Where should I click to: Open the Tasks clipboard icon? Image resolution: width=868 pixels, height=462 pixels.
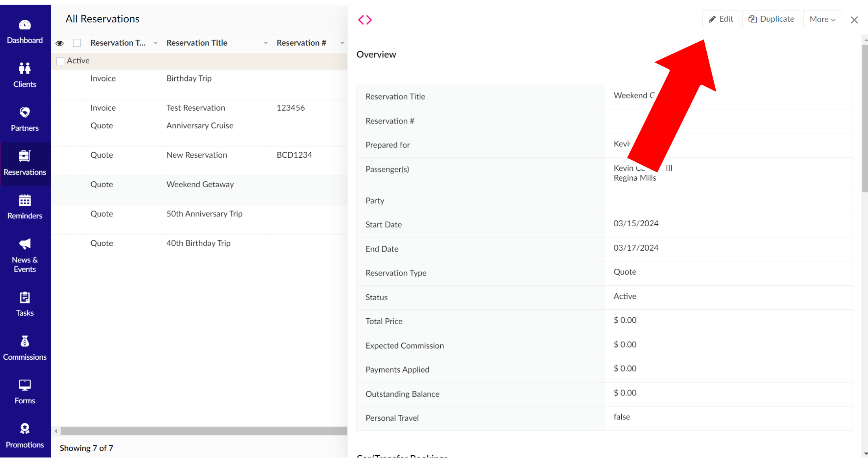(25, 298)
